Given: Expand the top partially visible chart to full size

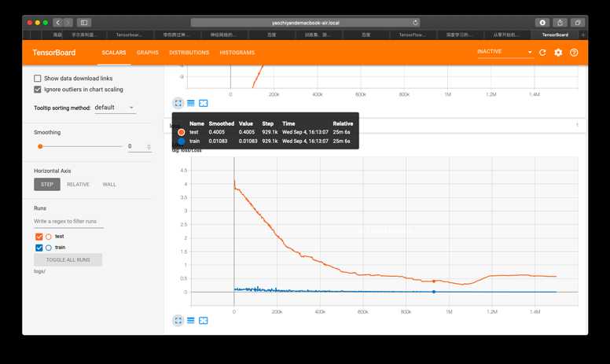Looking at the screenshot, I should click(x=178, y=103).
